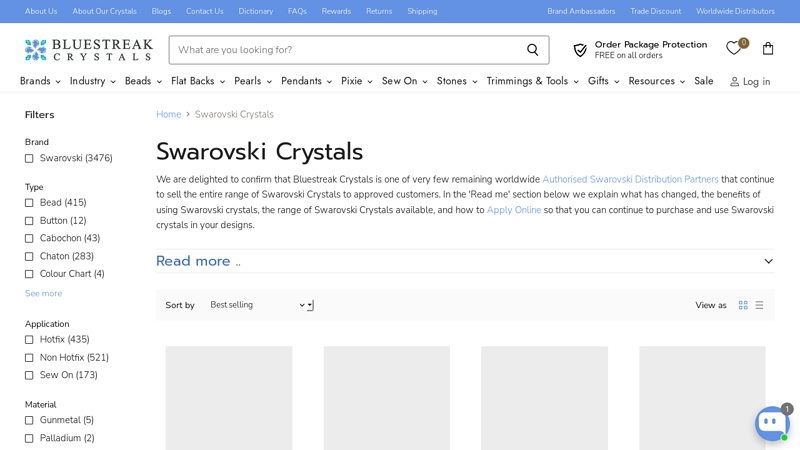Toggle the Hotfix application filter
The image size is (800, 450).
29,340
